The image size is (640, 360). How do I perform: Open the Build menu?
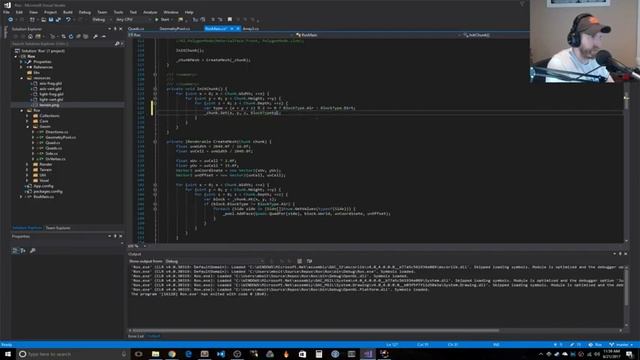[x=68, y=12]
